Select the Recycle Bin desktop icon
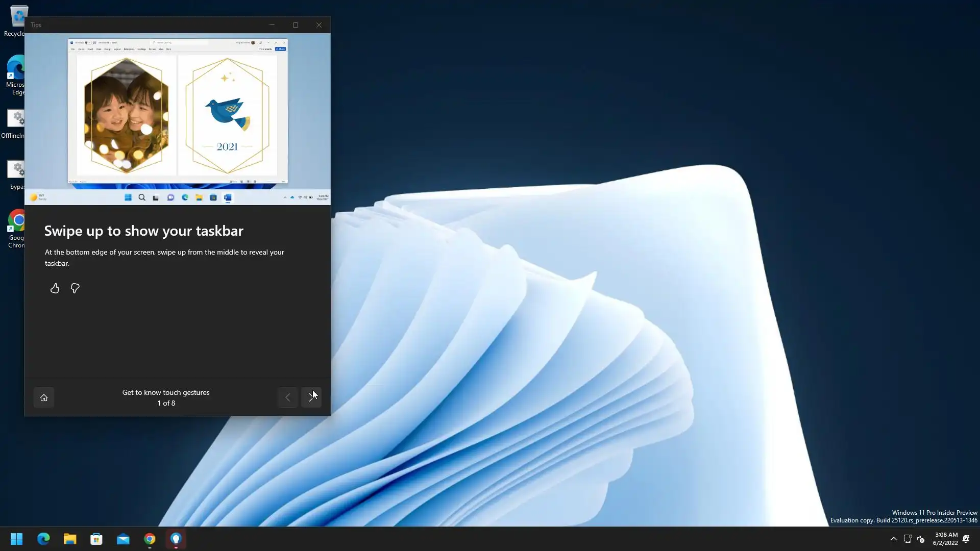The height and width of the screenshot is (551, 980). 16,20
